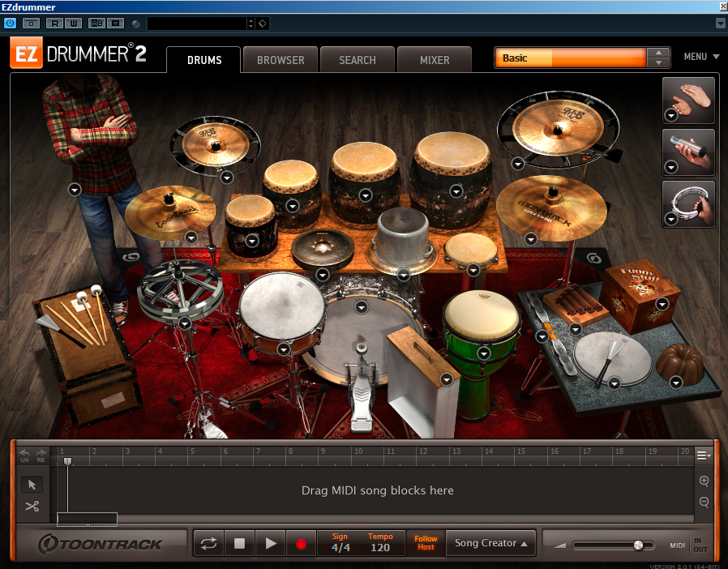Toggle loop playback
This screenshot has width=728, height=569.
click(208, 543)
